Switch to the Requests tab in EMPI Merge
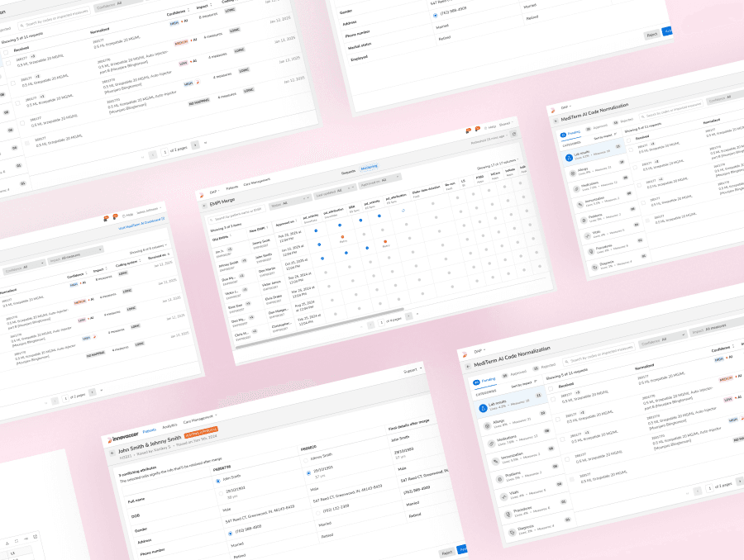744x560 pixels. coord(348,172)
